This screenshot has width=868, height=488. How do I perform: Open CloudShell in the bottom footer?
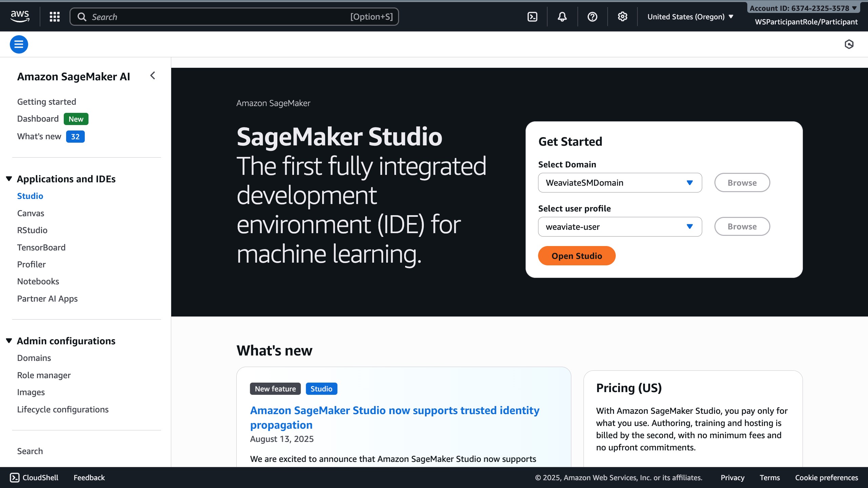34,477
